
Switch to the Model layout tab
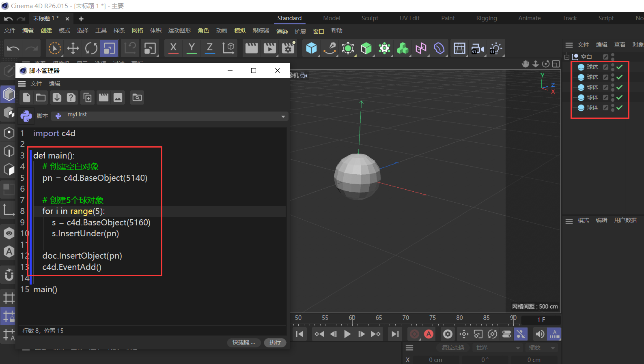[x=332, y=18]
